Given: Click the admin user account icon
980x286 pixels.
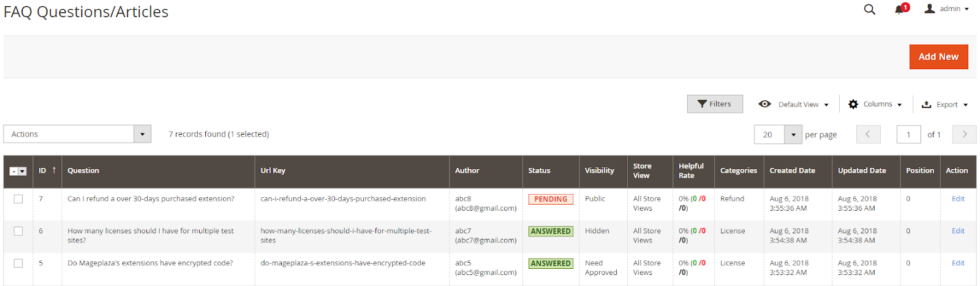Looking at the screenshot, I should [930, 9].
